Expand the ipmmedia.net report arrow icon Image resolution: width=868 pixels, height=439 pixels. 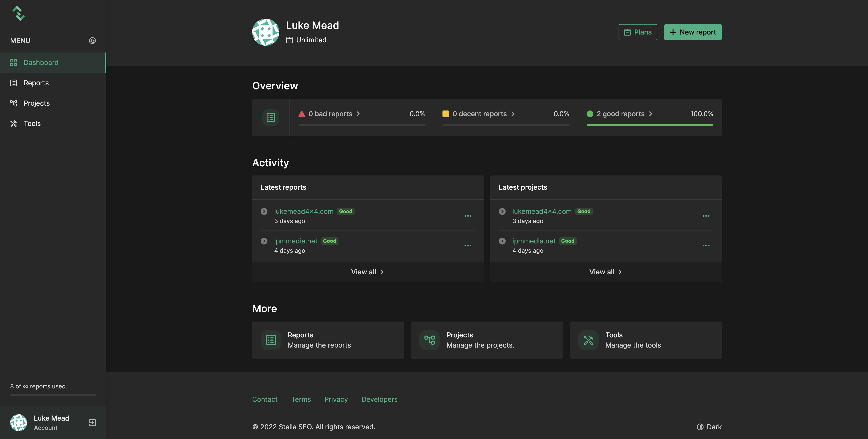click(264, 241)
